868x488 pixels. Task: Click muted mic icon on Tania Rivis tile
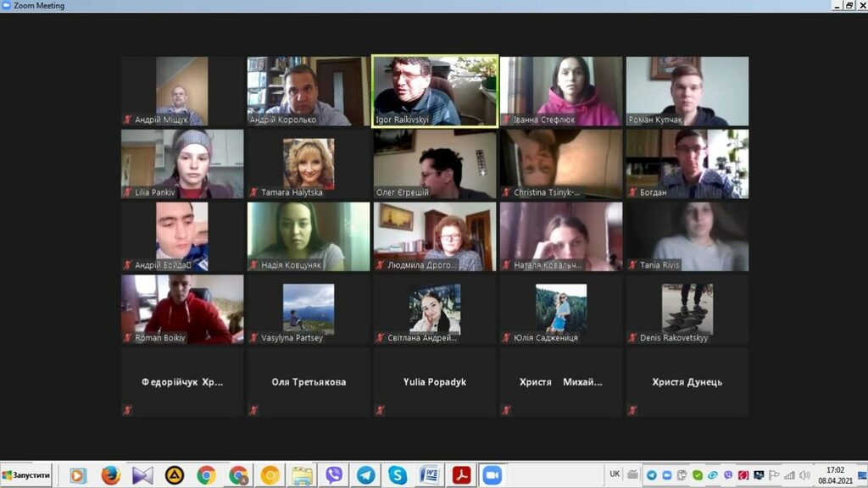point(633,265)
